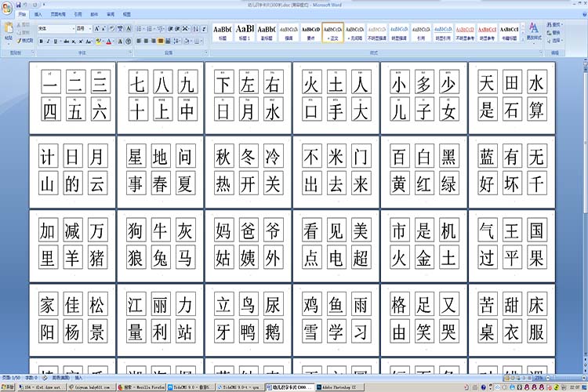This screenshot has width=588, height=392.
Task: Decrease paragraph indent
Action: pos(170,28)
